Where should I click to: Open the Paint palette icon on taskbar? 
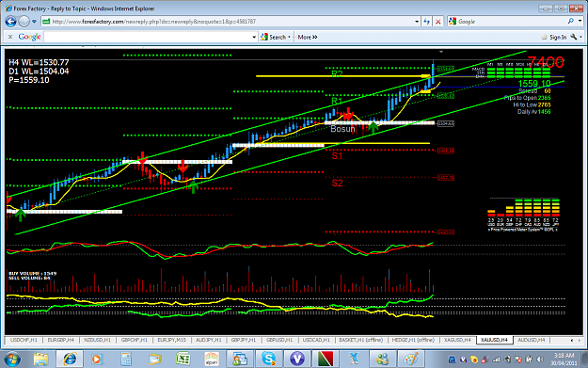[x=411, y=360]
